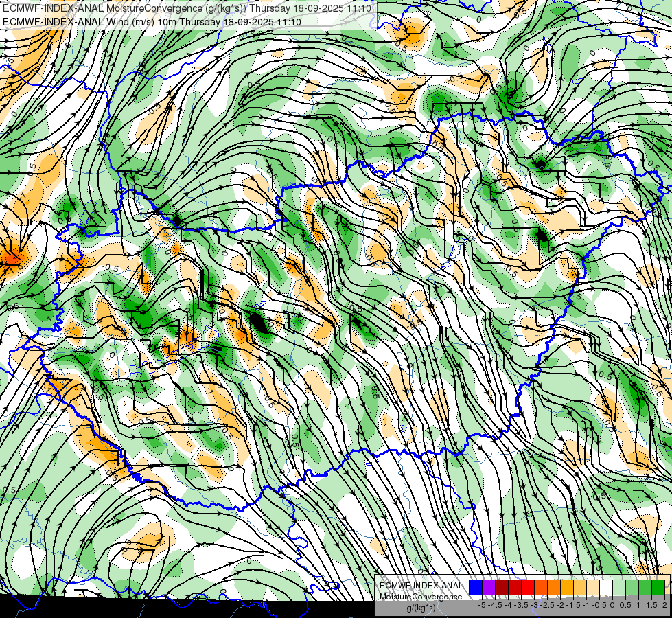Click the legend's 2 tick label

tap(664, 605)
